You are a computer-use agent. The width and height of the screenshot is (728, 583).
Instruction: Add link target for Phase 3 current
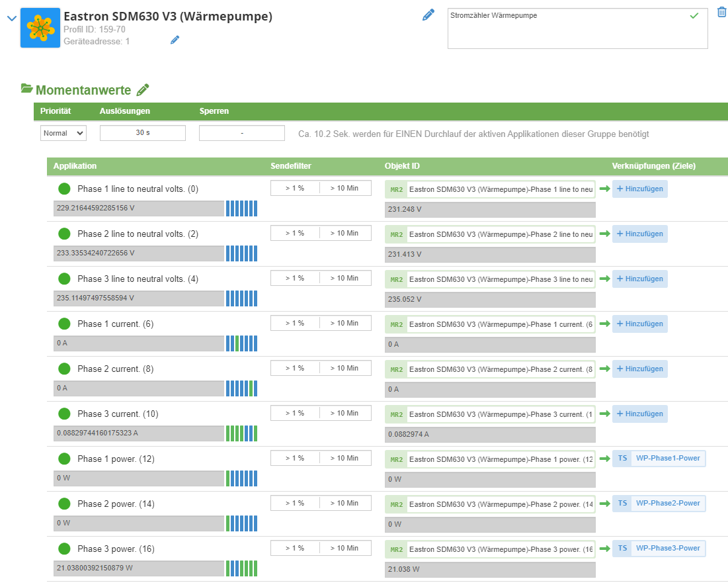(640, 414)
